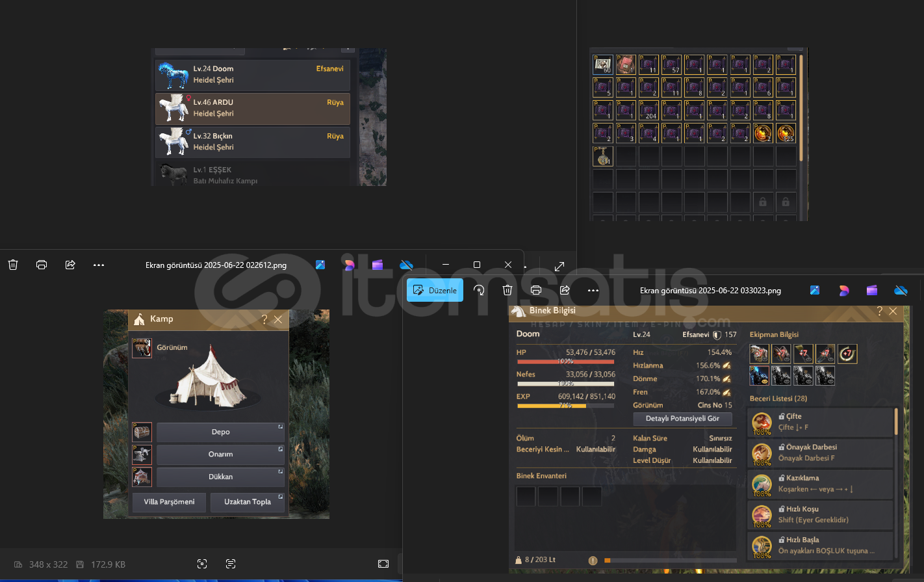924x582 pixels.
Task: Select the Lv.1 EŞŞEK mount row
Action: (x=253, y=174)
